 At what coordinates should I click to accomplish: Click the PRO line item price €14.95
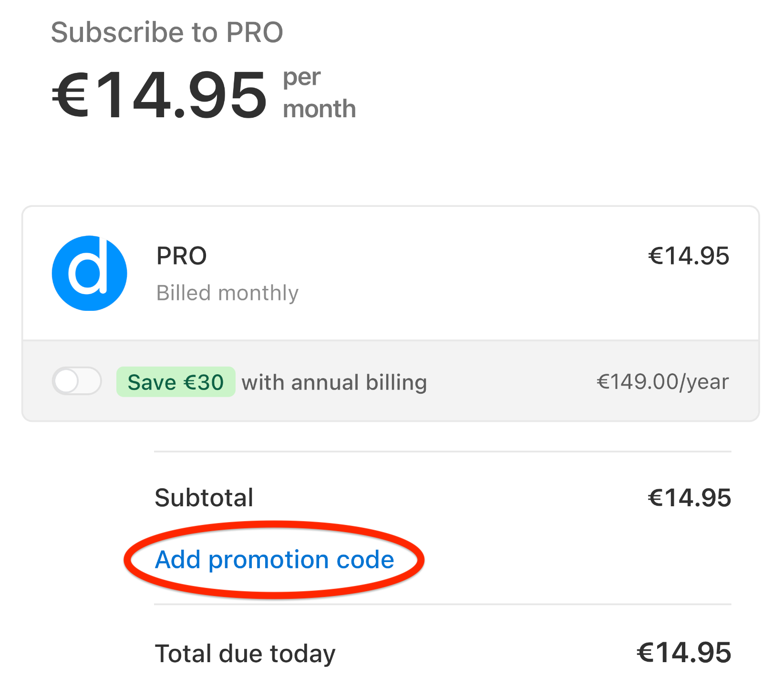689,256
